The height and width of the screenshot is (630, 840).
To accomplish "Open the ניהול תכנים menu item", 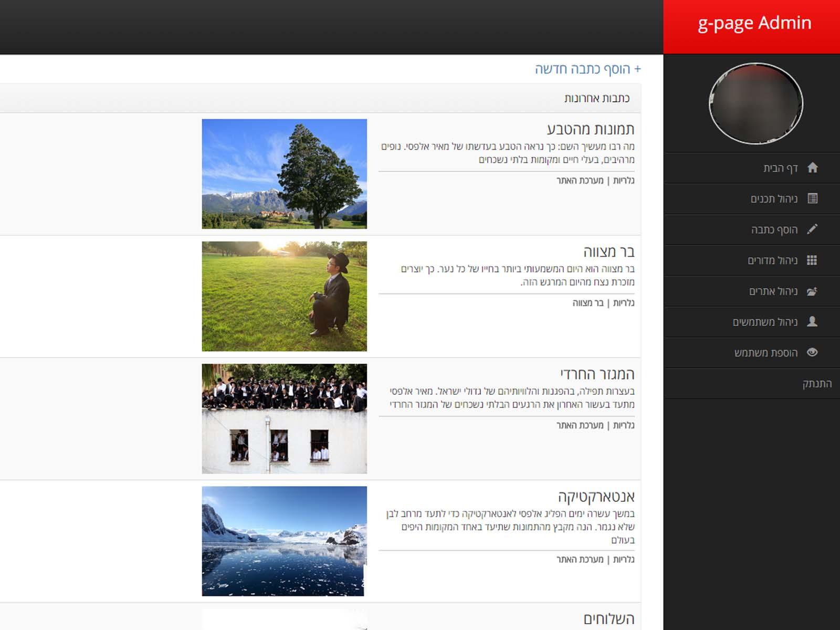I will [752, 199].
